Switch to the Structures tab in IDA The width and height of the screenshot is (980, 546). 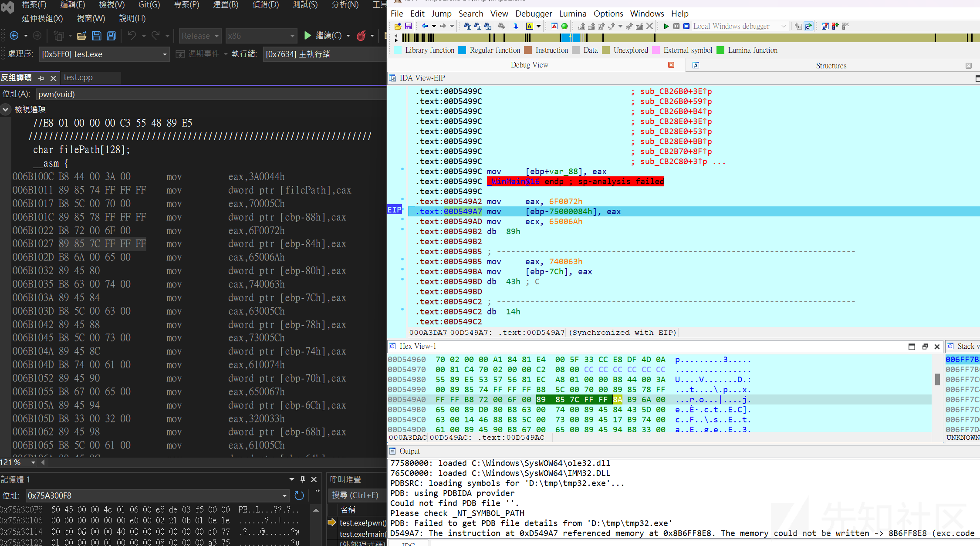click(831, 66)
